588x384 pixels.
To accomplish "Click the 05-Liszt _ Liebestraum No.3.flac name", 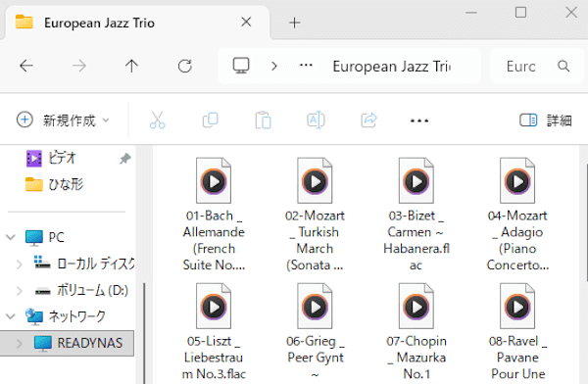I will tap(214, 358).
